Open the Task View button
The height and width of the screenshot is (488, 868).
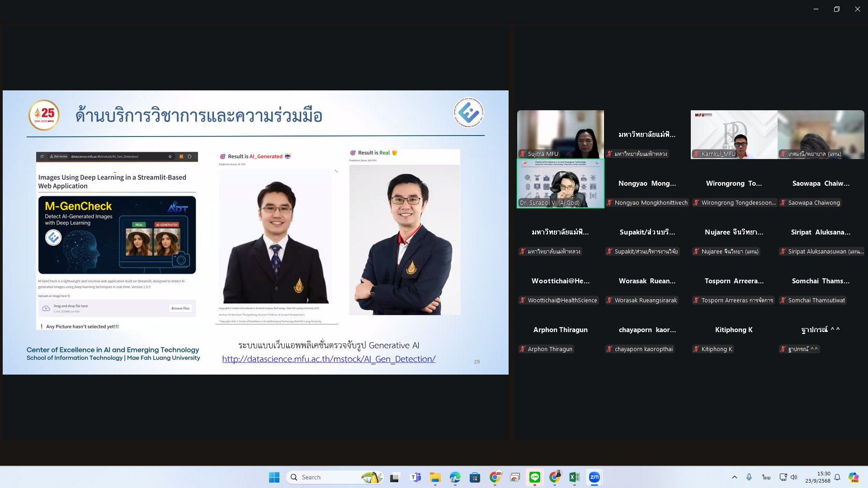(395, 477)
